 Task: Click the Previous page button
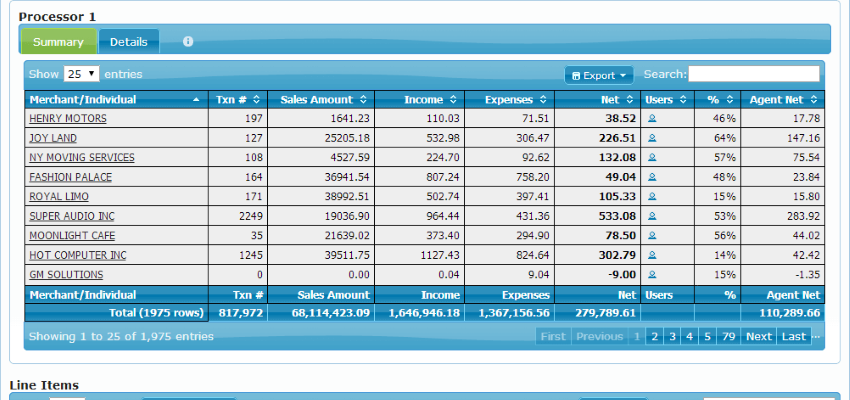(600, 336)
